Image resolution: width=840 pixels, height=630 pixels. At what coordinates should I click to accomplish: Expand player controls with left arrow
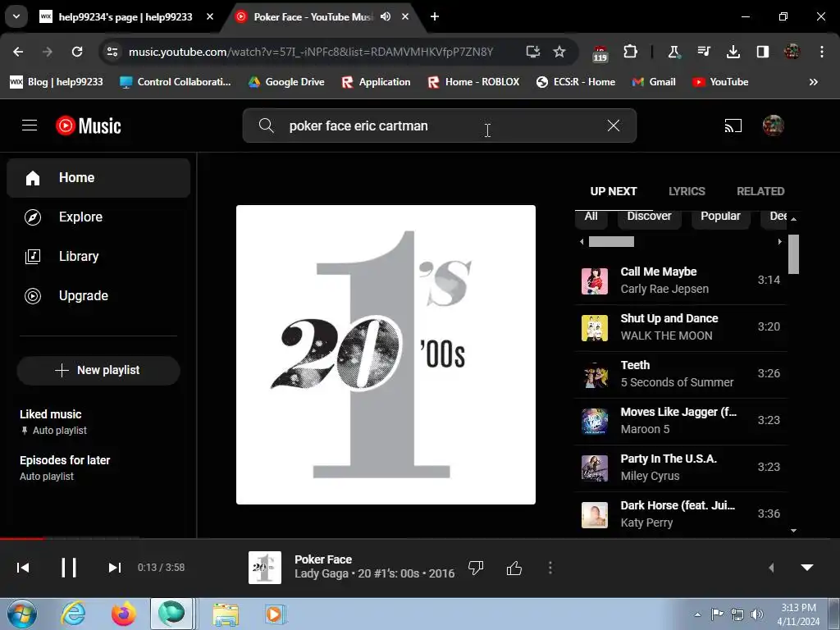(x=771, y=568)
